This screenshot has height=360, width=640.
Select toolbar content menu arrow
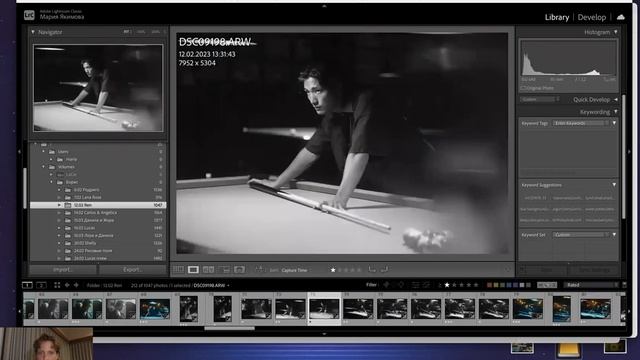pyautogui.click(x=507, y=270)
